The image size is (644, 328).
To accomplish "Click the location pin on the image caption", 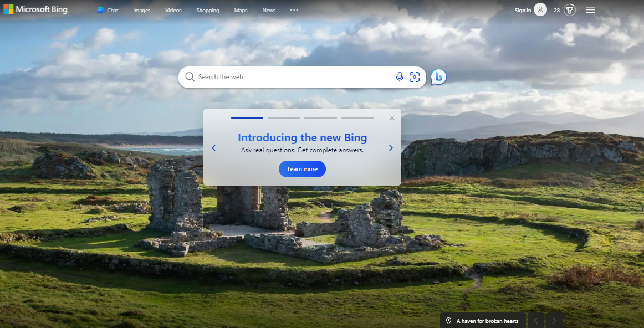I will pyautogui.click(x=449, y=320).
